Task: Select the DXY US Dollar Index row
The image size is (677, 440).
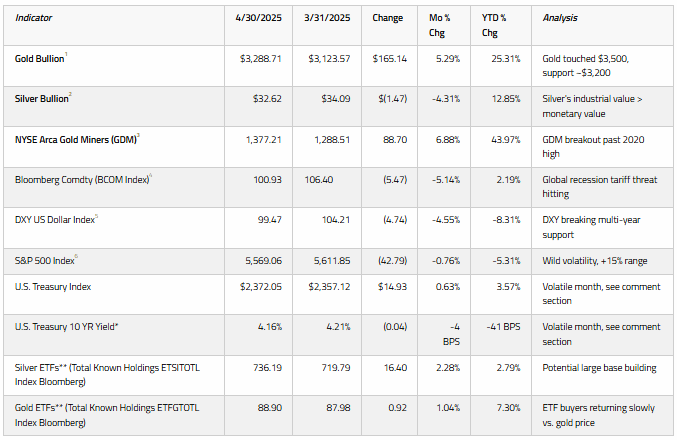Action: pos(338,228)
